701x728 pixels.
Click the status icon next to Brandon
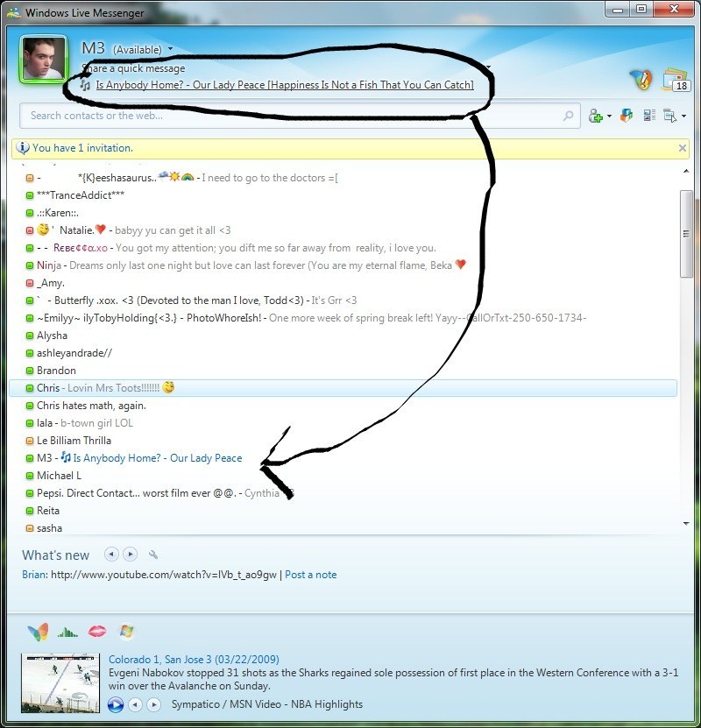coord(30,371)
